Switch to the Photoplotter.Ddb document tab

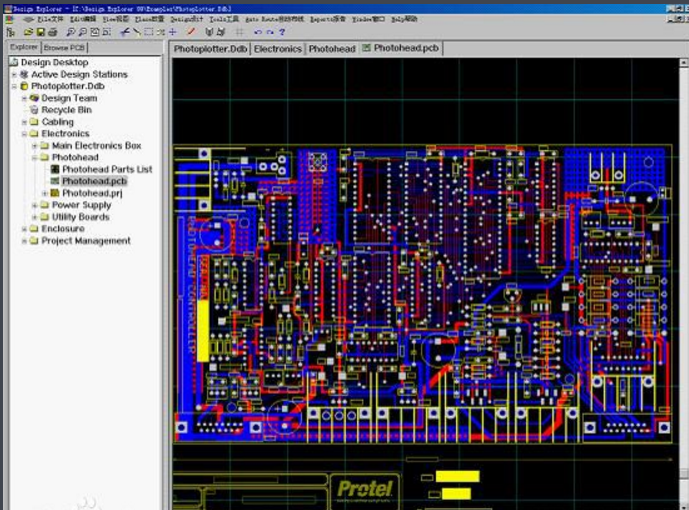tap(210, 48)
